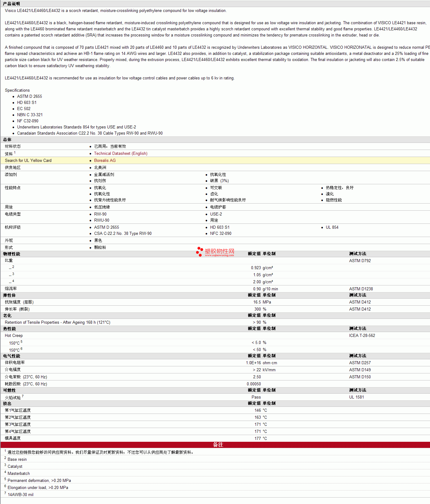Click the 电缆护套 usage entry

coord(218,207)
